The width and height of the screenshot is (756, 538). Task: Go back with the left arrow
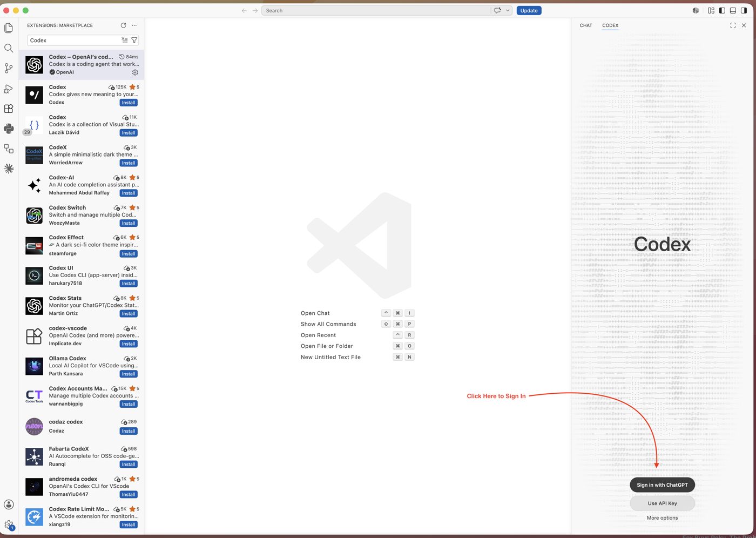tap(244, 10)
